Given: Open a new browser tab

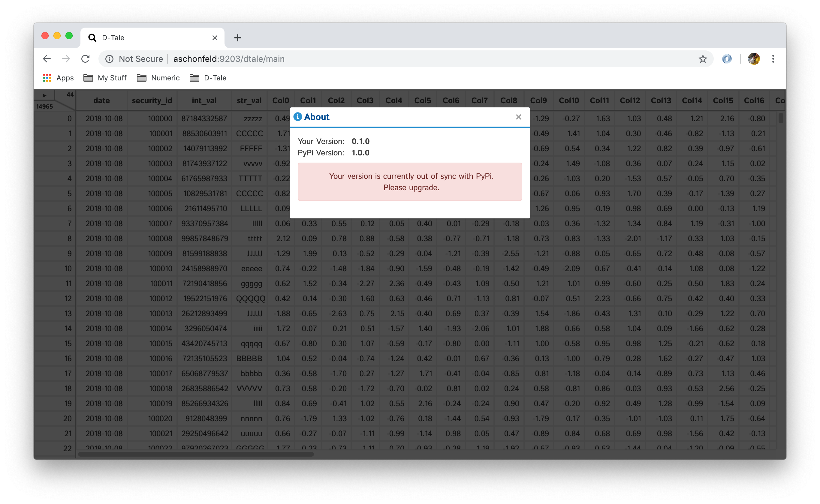Looking at the screenshot, I should (237, 38).
